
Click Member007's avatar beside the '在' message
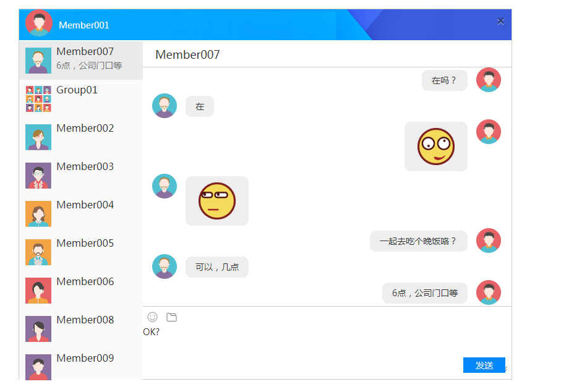[164, 105]
